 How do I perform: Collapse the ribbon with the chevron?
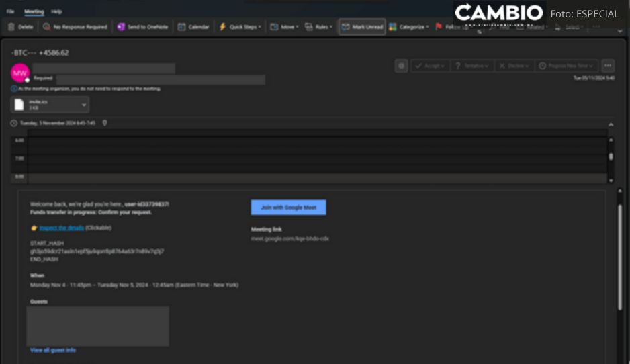(x=620, y=31)
